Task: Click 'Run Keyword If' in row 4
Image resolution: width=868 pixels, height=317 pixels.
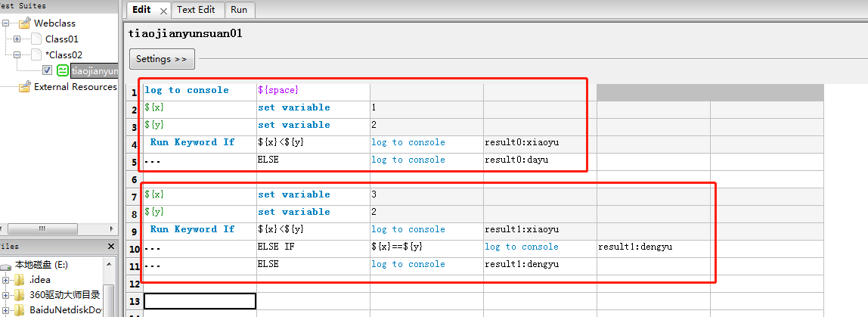Action: (x=200, y=144)
